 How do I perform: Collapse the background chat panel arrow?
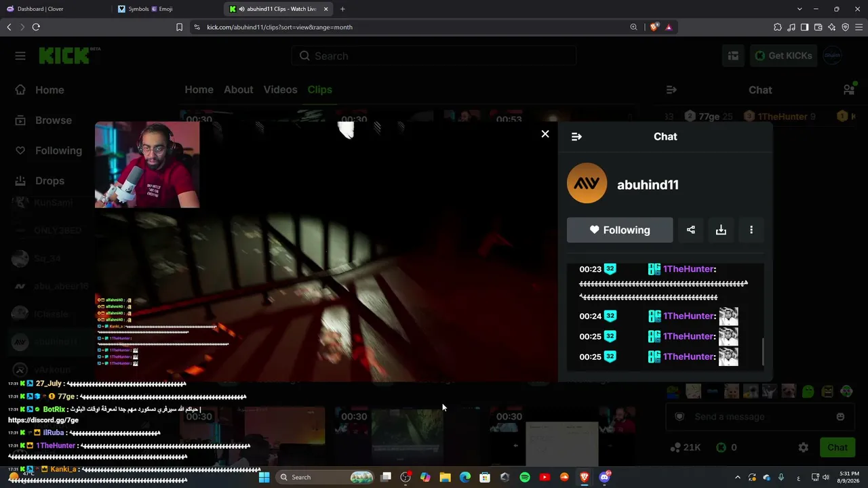click(x=671, y=90)
